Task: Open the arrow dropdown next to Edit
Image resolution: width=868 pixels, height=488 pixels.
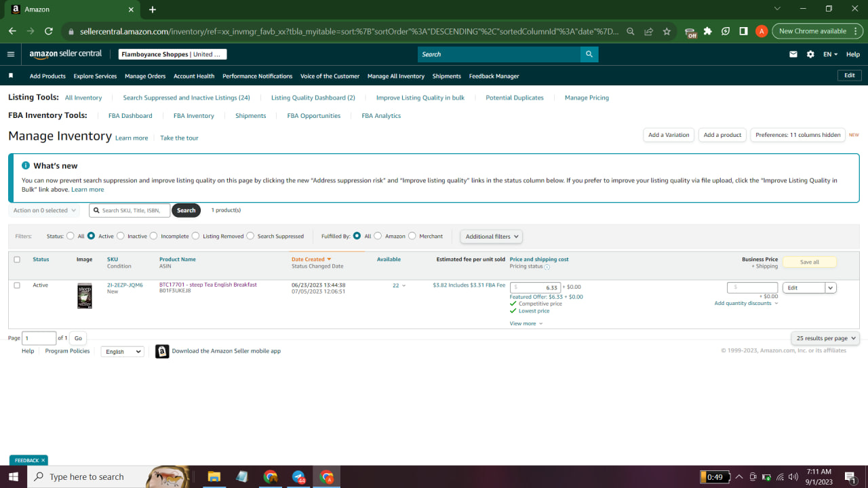Action: (831, 287)
